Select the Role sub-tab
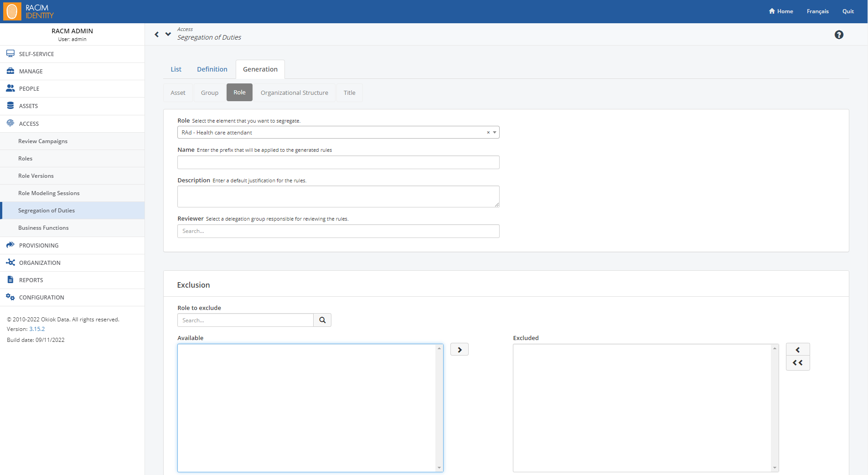The height and width of the screenshot is (475, 868). pos(239,93)
